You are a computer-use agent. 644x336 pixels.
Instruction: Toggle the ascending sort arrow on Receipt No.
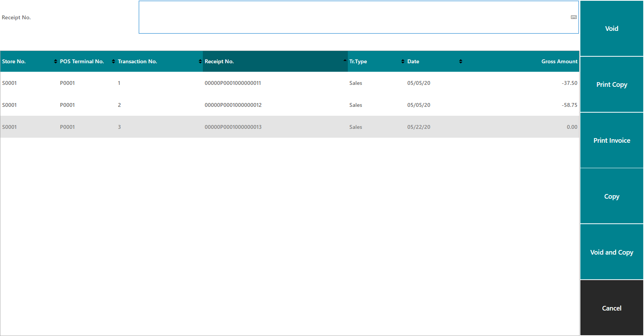[x=345, y=61]
